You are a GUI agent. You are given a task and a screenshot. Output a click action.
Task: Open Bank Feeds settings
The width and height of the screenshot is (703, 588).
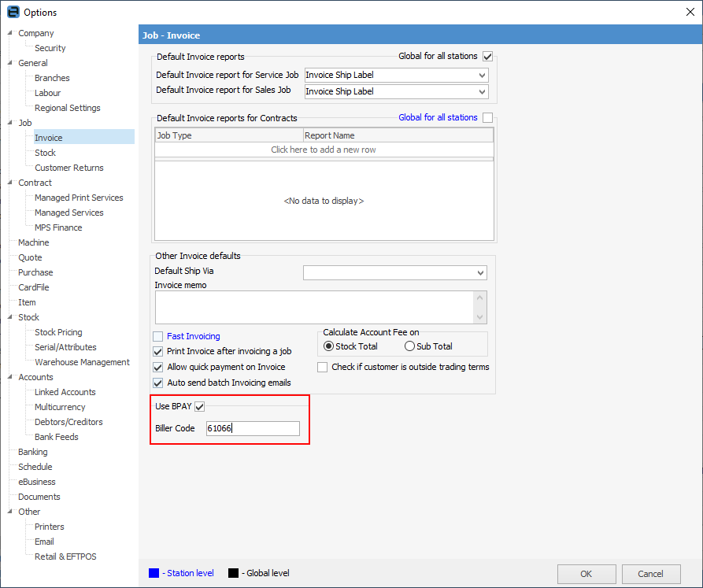click(x=57, y=437)
